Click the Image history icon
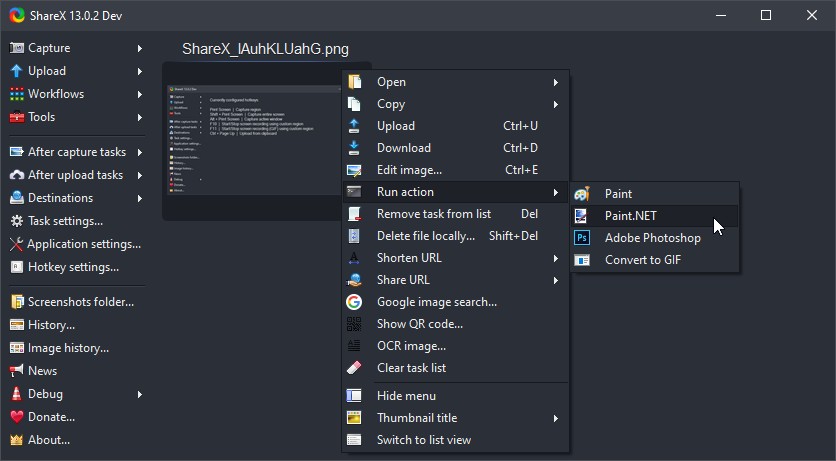836x461 pixels. point(17,347)
